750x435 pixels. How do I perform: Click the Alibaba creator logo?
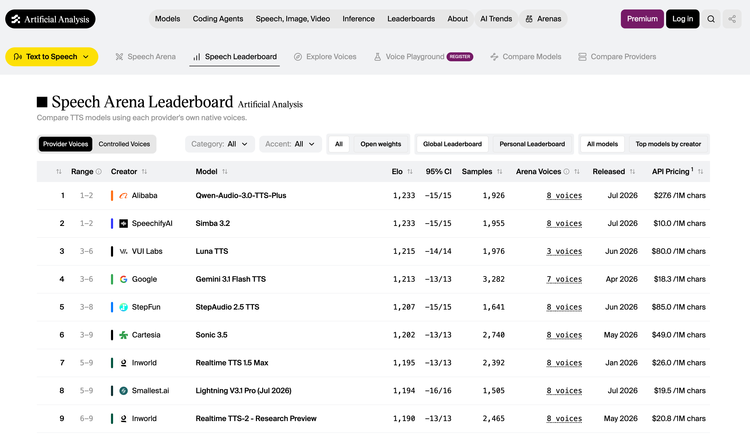coord(123,195)
